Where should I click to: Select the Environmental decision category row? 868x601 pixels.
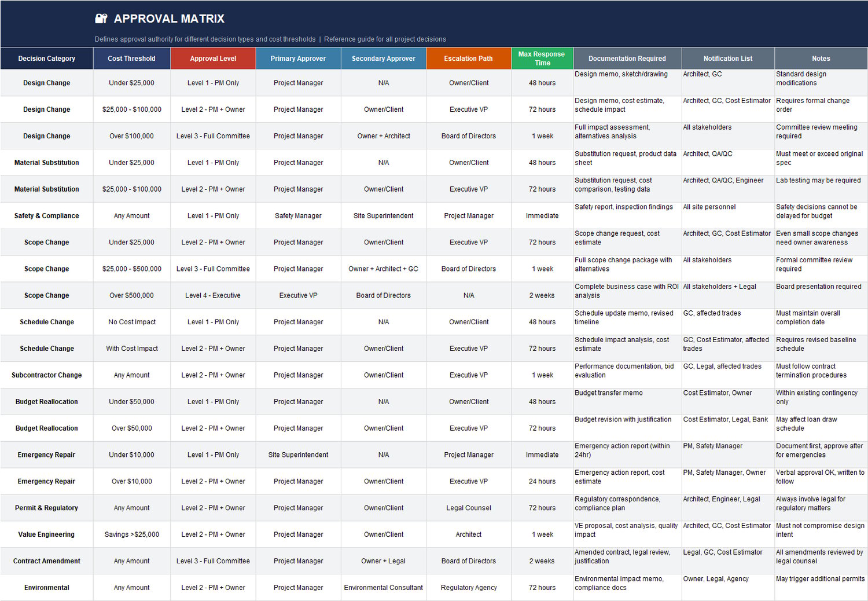[46, 587]
